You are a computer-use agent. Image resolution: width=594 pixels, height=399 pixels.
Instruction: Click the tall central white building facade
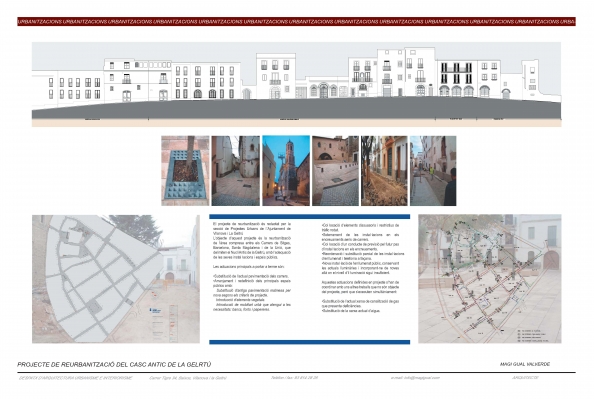coord(275,76)
